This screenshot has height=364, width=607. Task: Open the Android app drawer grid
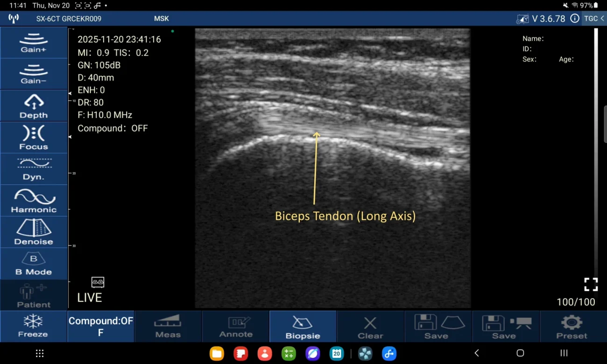tap(40, 353)
